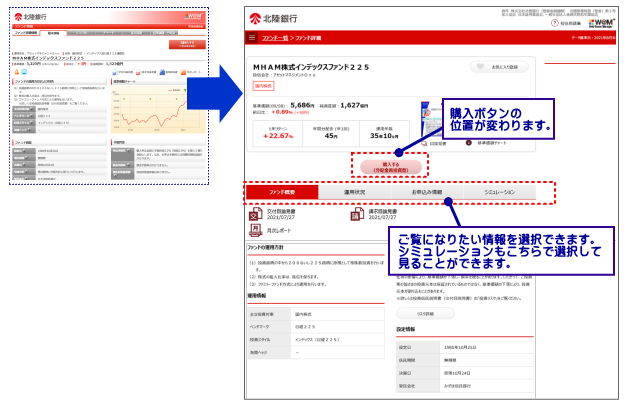Viewport: 629px width, 408px height.
Task: Click the ファンド詳細情報 label in the old page tab row
Action: click(x=26, y=33)
